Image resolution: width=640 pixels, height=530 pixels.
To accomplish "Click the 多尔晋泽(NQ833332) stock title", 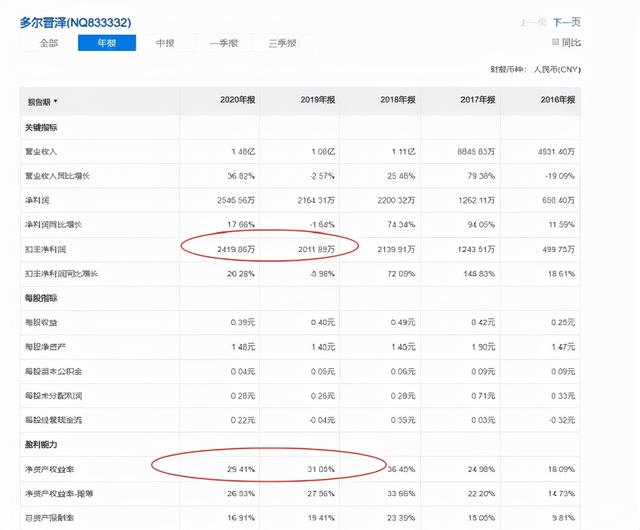I will (76, 22).
